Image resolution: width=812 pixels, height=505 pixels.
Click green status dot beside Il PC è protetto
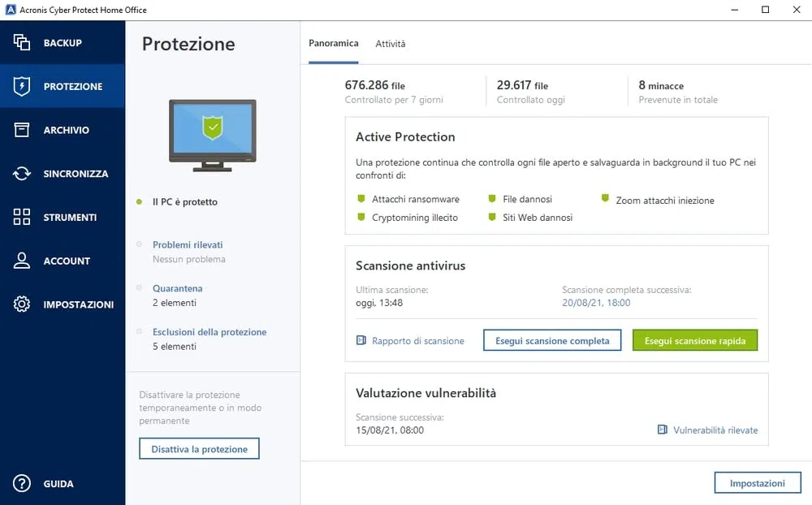(139, 202)
